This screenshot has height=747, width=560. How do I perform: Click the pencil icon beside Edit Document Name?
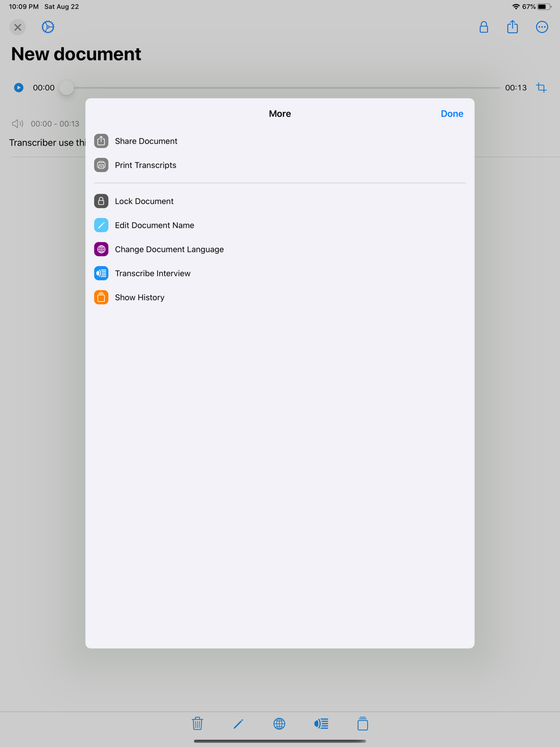pos(101,225)
